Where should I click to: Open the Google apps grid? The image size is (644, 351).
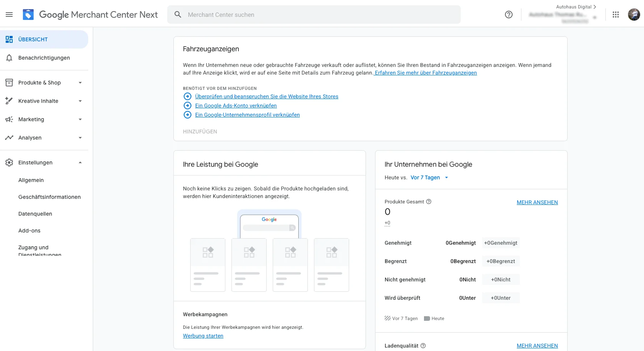(615, 15)
